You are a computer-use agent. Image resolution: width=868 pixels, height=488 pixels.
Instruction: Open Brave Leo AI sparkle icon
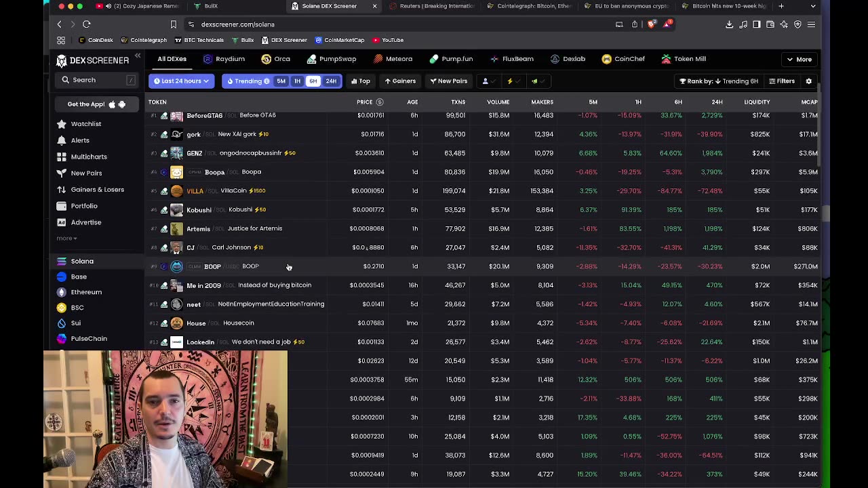click(784, 24)
